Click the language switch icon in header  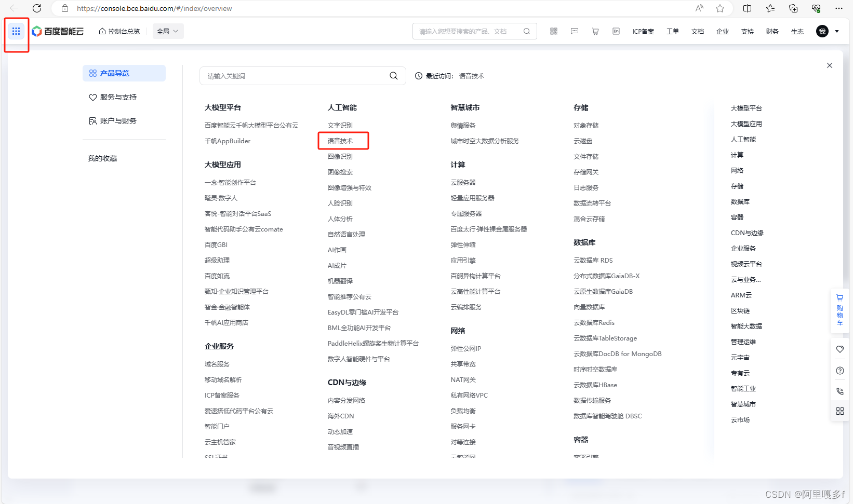pos(616,31)
